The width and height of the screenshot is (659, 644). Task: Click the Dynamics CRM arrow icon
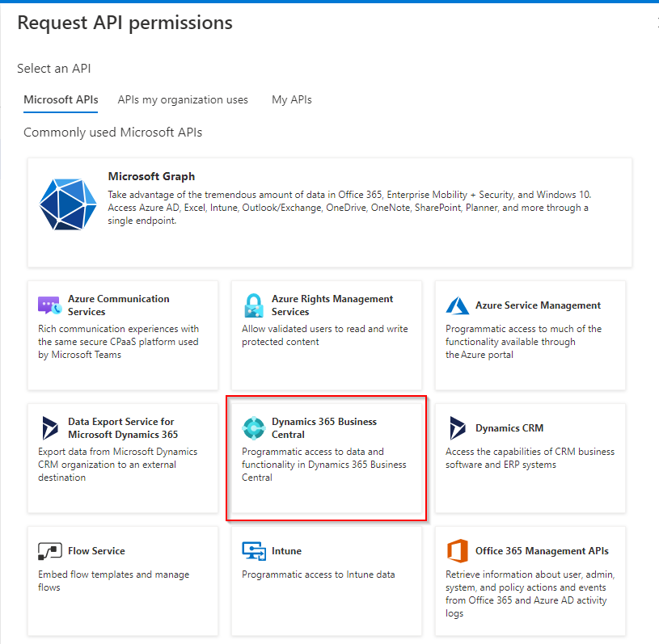coord(458,427)
